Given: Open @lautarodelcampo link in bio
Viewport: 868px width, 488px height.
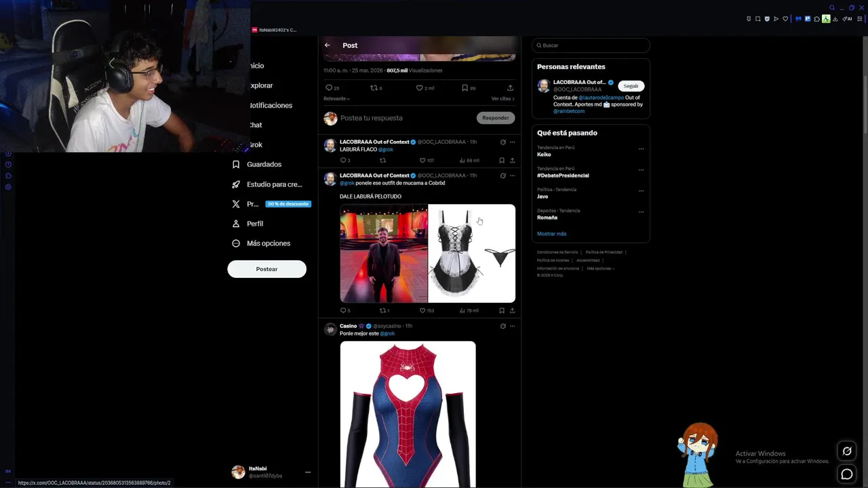Looking at the screenshot, I should [601, 98].
